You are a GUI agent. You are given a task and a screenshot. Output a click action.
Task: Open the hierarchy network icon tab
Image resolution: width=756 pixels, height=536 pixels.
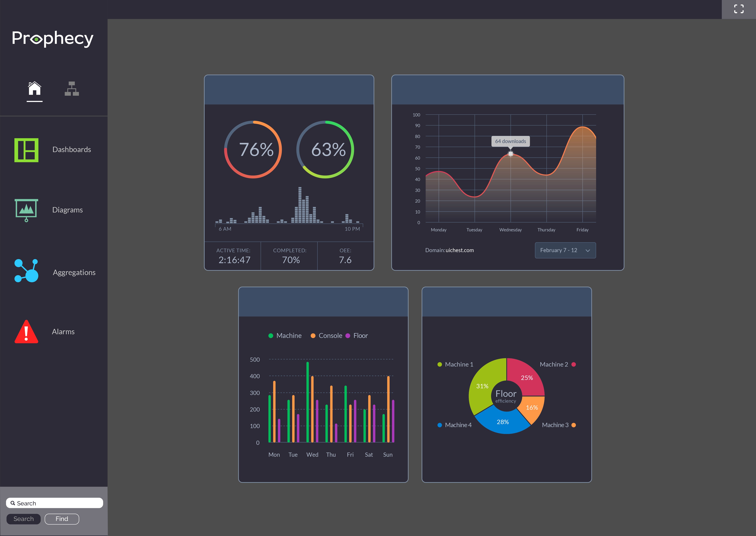[72, 88]
